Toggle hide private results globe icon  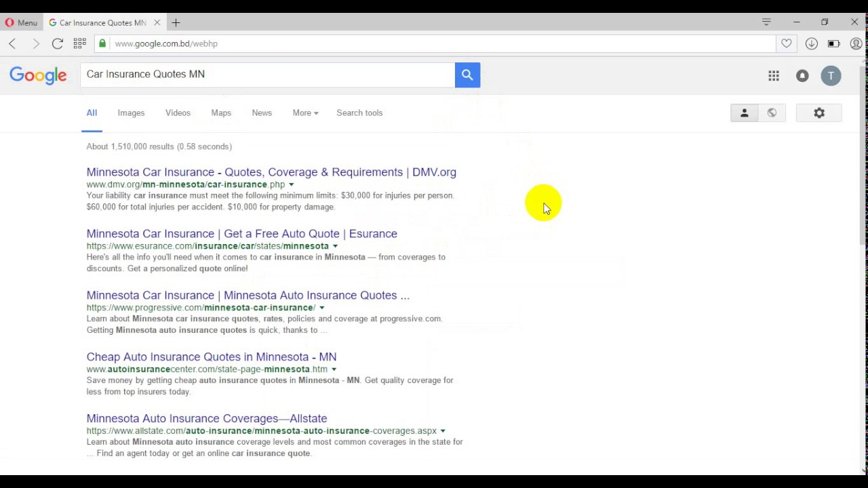(772, 113)
